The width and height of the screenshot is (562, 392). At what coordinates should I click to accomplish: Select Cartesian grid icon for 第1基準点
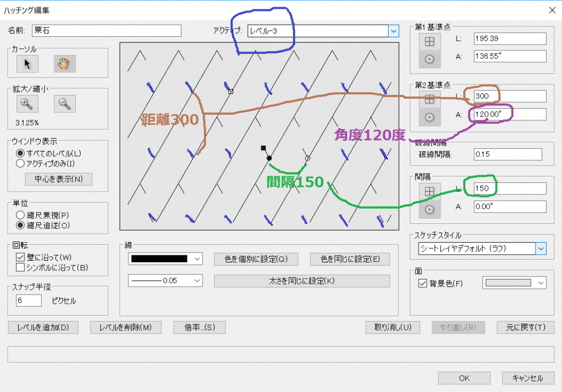click(x=430, y=41)
